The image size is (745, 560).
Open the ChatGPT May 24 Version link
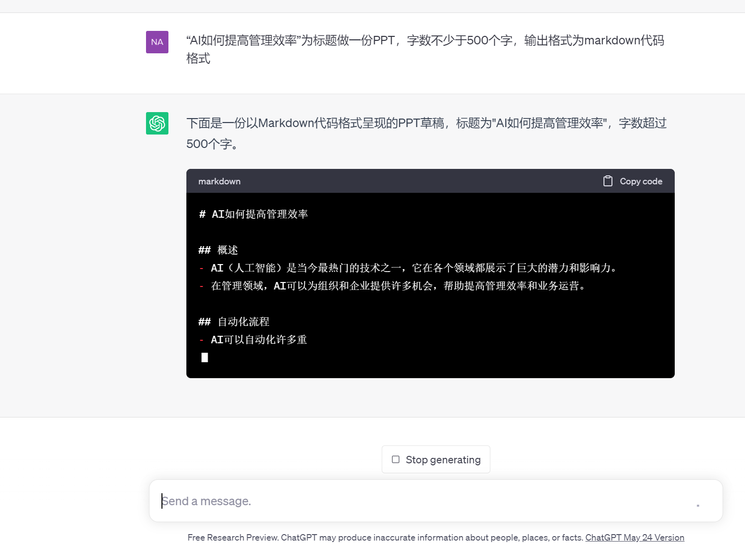point(634,537)
